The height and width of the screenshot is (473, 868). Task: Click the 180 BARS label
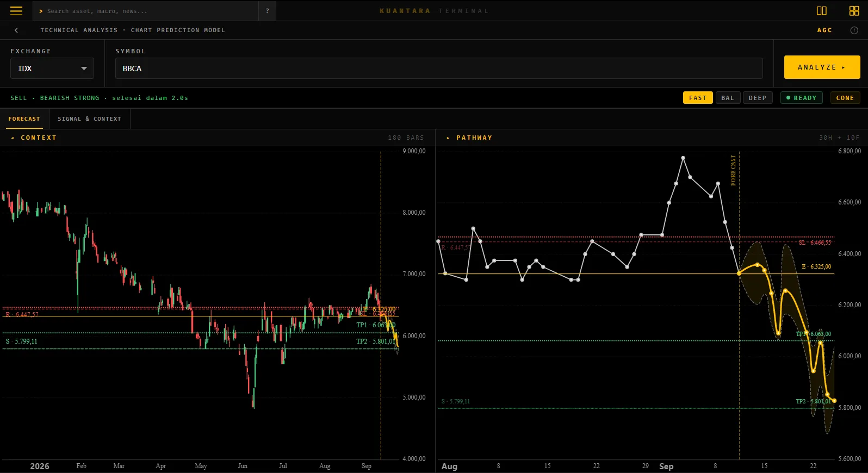pyautogui.click(x=406, y=138)
